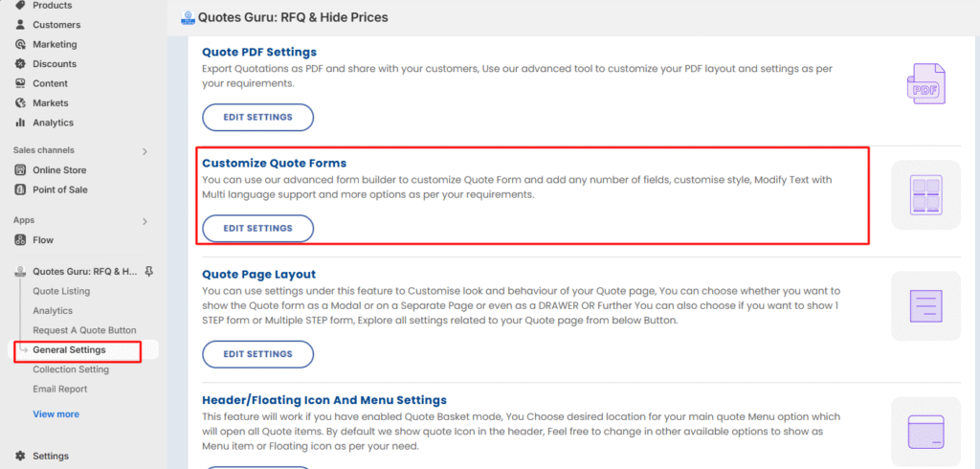Click the Marketing icon in sidebar
This screenshot has height=469, width=980.
[x=21, y=44]
